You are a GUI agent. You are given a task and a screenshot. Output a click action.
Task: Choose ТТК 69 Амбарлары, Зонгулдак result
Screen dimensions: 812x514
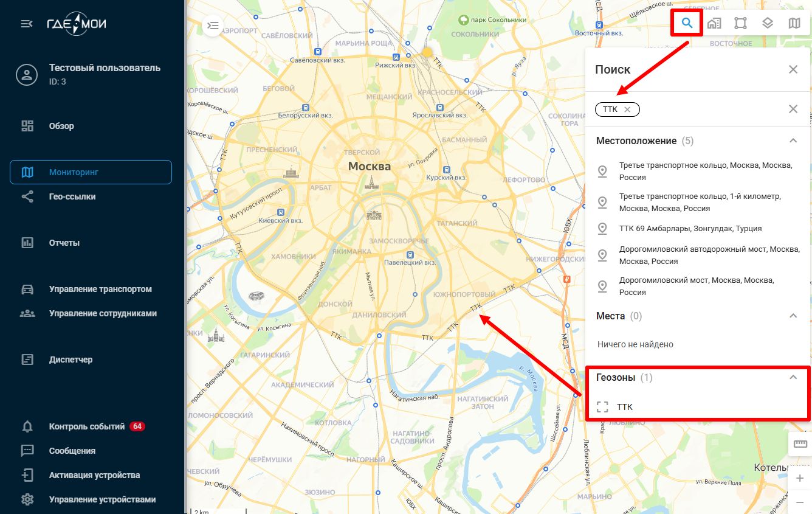click(690, 229)
